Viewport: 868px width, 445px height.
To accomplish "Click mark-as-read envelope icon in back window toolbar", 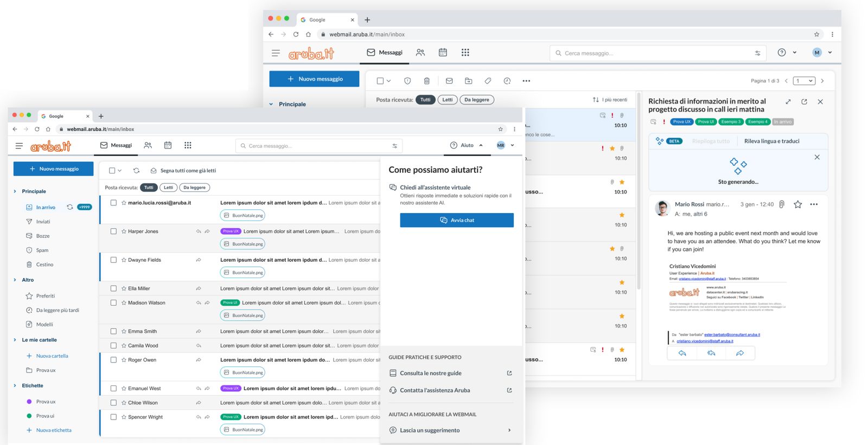I will tap(449, 81).
